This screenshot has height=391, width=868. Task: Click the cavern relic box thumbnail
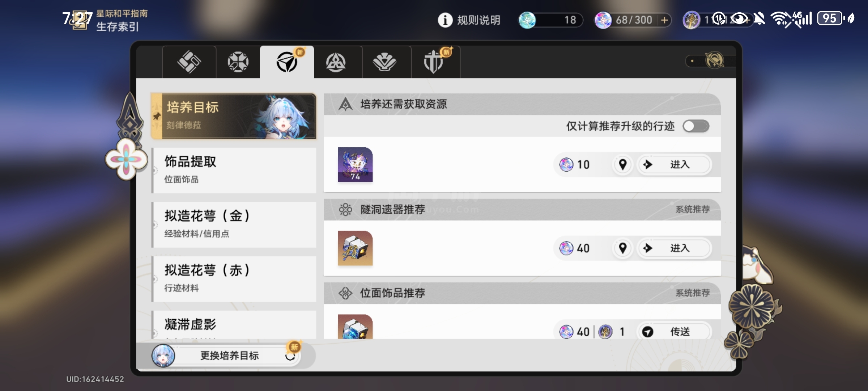355,248
